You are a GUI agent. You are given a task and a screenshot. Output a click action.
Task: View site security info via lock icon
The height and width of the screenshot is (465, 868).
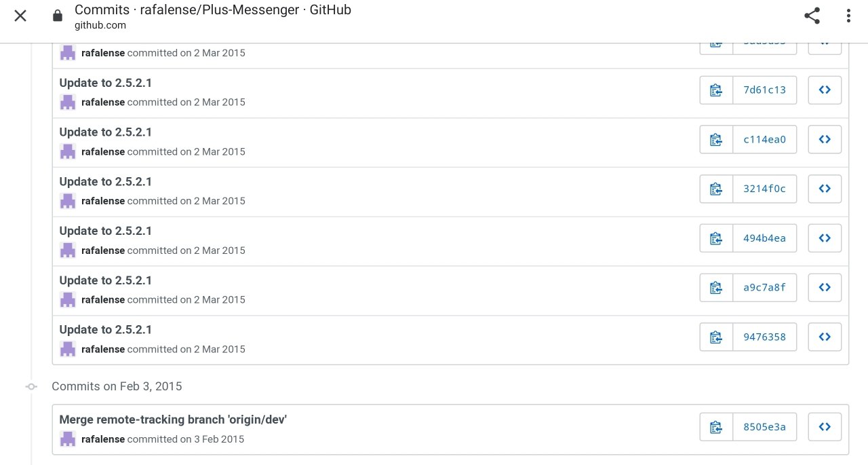[58, 16]
